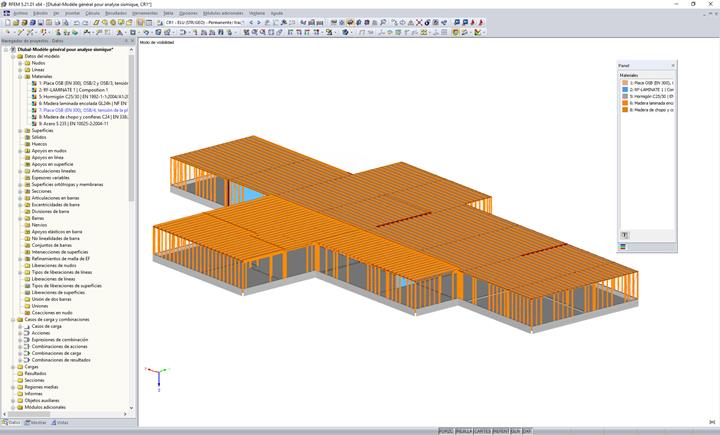Switch to the Mostrar navigator tab
Screen dimensions: 720x435
35,423
